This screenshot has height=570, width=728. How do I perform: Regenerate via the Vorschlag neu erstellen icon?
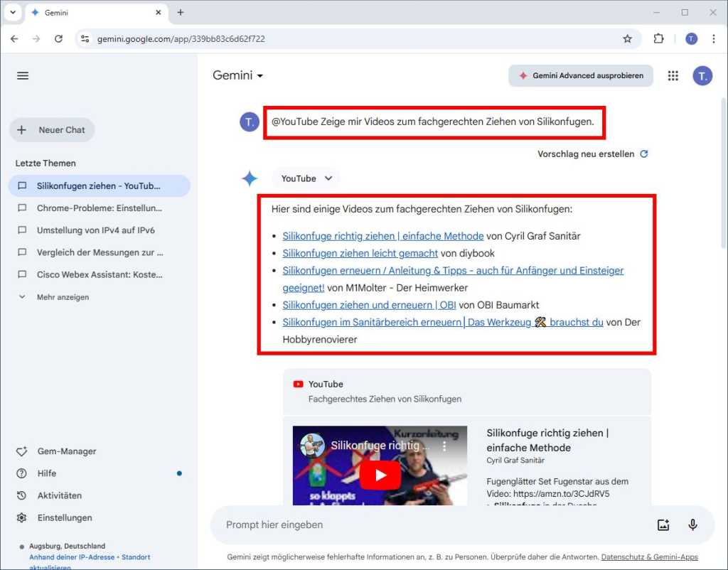tap(643, 154)
